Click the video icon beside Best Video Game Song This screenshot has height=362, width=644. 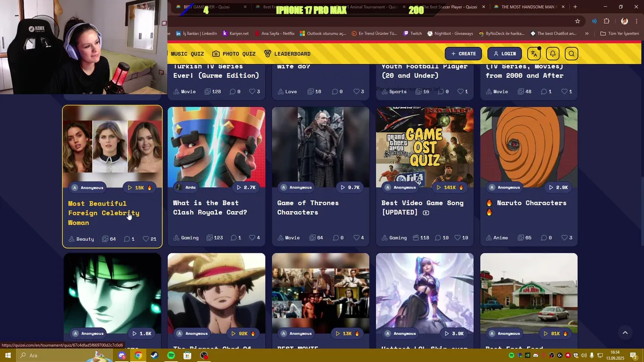426,213
